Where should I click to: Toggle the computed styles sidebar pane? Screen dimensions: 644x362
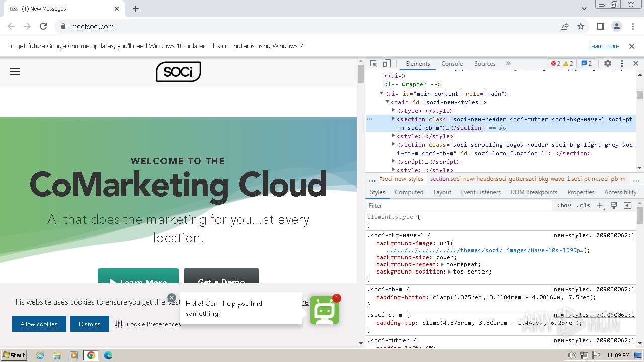coord(627,205)
